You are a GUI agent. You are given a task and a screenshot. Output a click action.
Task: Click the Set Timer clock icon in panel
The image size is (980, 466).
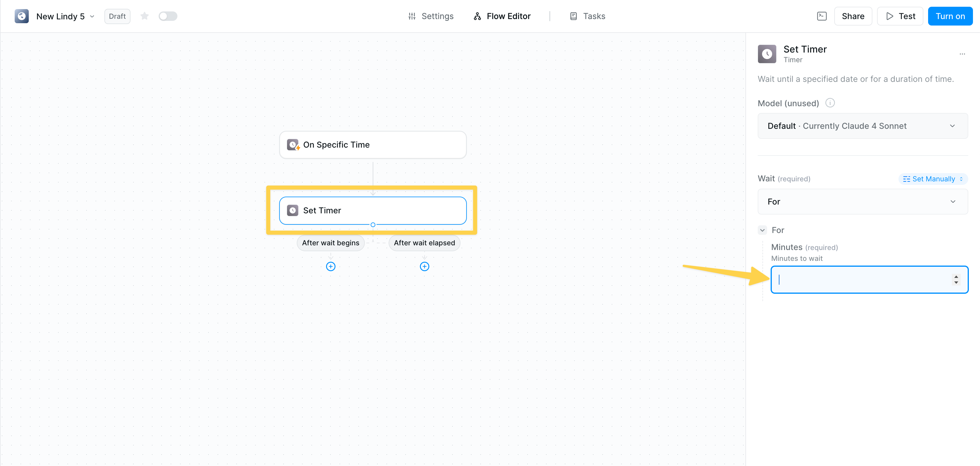767,54
